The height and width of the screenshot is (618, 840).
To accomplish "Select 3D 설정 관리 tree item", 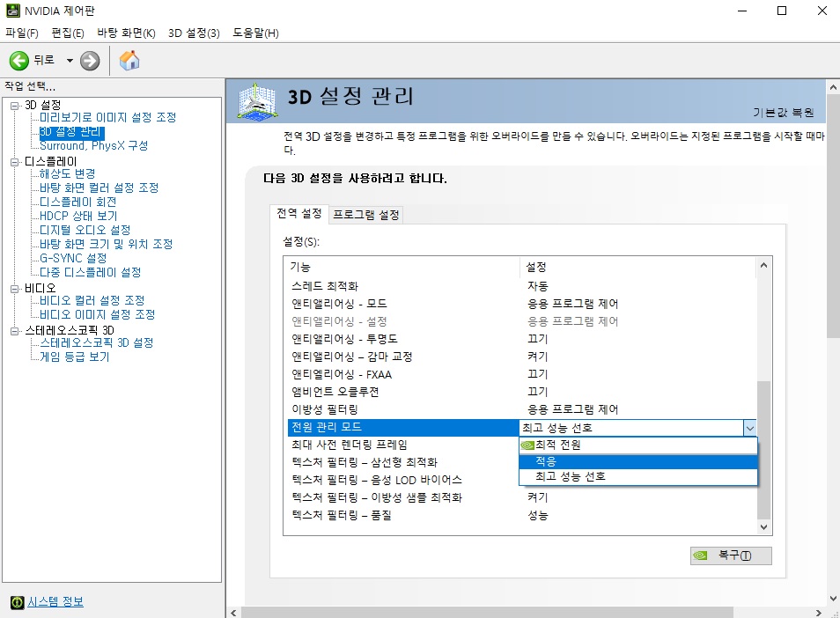I will tap(72, 132).
